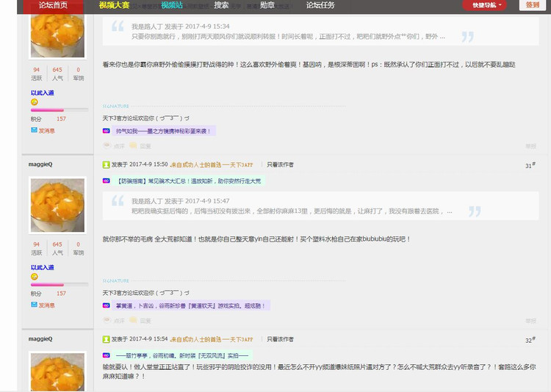Image resolution: width=551 pixels, height=392 pixels.
Task: Open the mango avatar thumbnail of post 31#
Action: point(57,205)
